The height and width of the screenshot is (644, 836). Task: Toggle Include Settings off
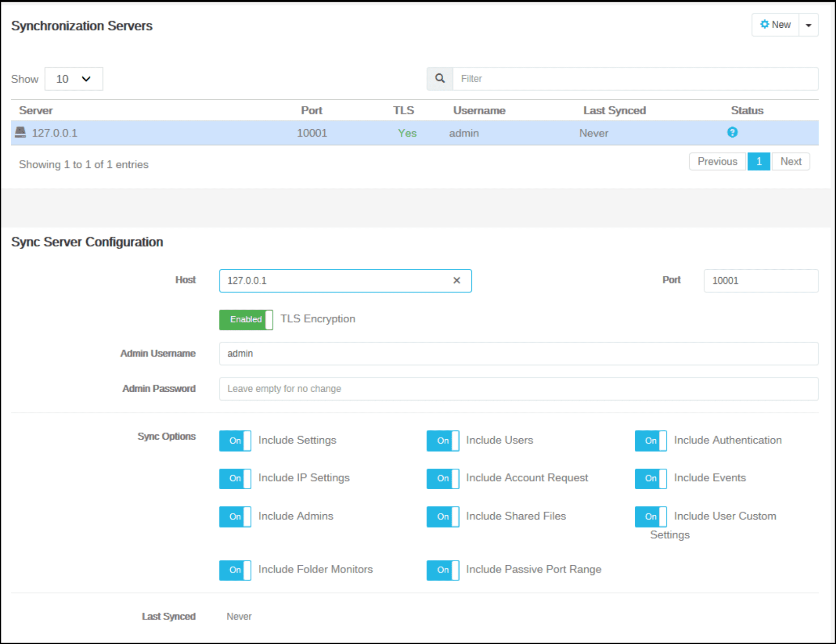(235, 441)
